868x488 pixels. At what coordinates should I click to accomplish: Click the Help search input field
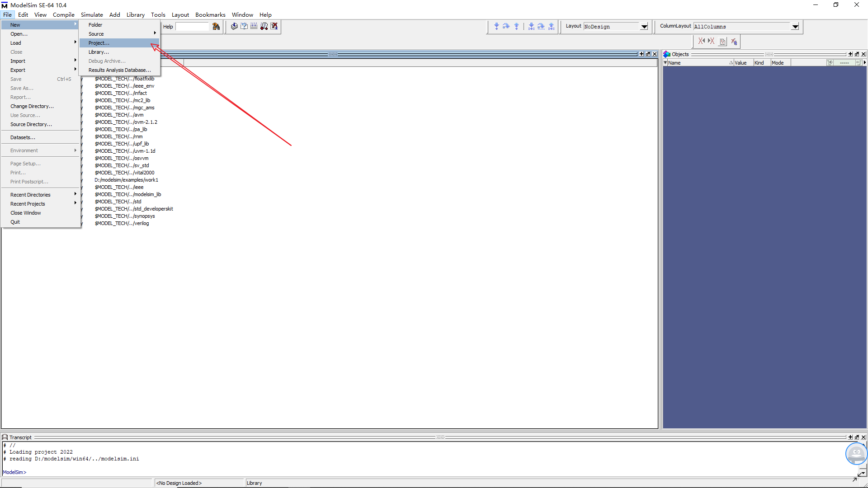pyautogui.click(x=193, y=27)
